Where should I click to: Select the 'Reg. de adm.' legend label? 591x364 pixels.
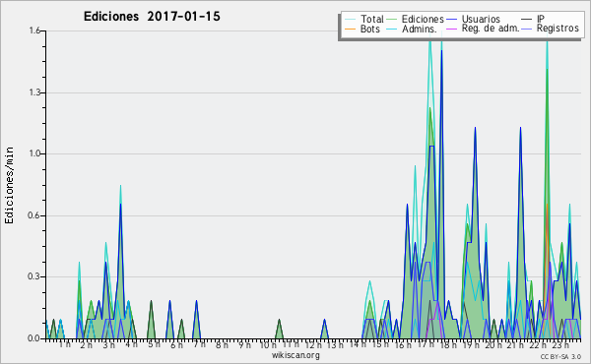click(491, 29)
